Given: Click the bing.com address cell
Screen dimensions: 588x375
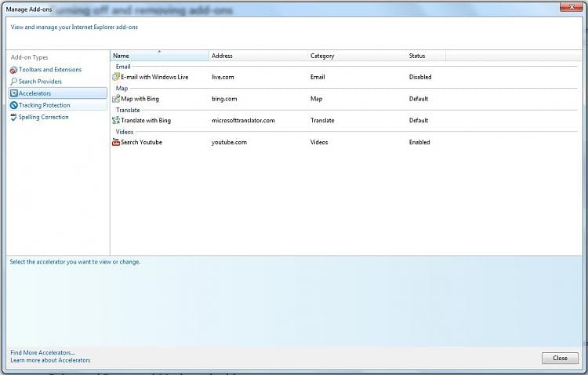Looking at the screenshot, I should [x=224, y=99].
